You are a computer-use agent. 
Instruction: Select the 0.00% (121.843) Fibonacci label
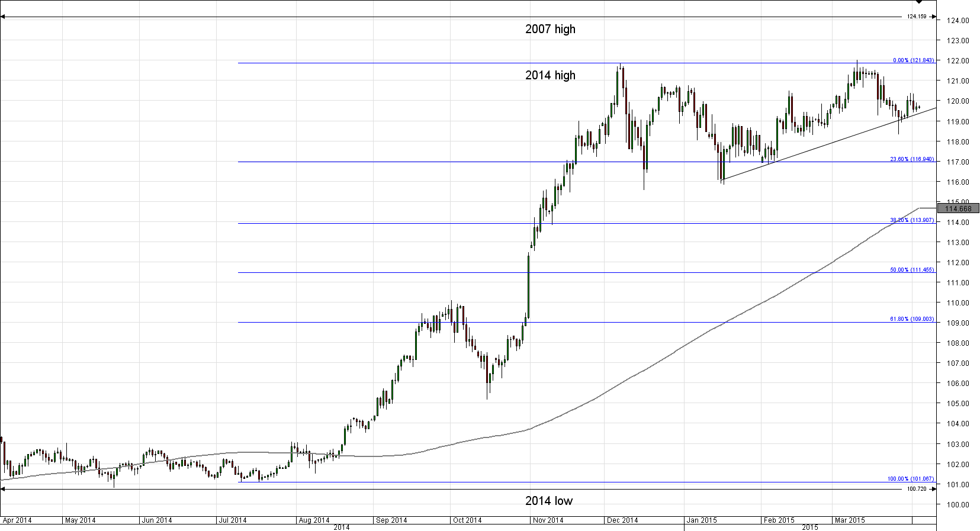[913, 60]
